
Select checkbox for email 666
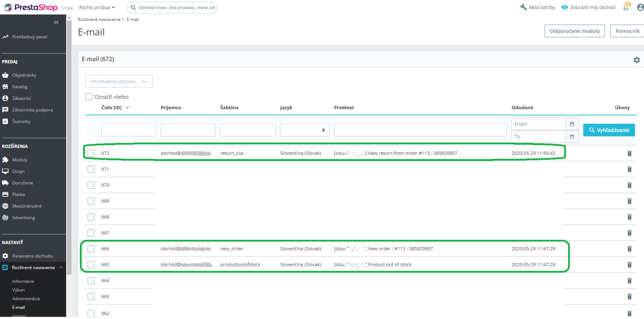(91, 249)
